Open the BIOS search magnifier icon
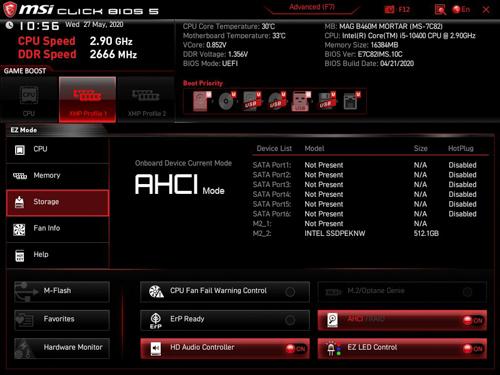This screenshot has width=500, height=375. tap(440, 10)
